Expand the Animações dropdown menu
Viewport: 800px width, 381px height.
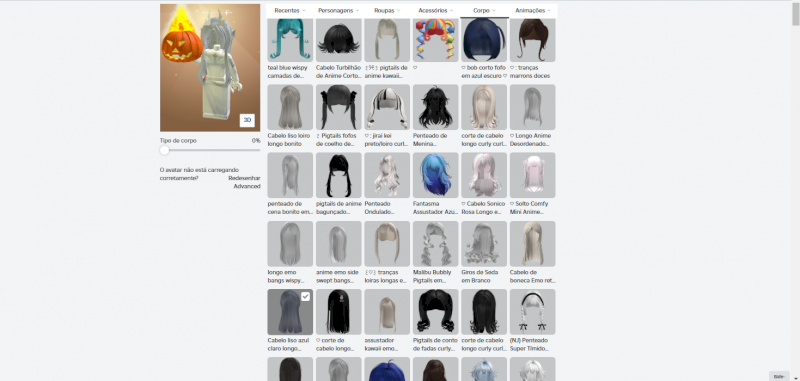[533, 10]
